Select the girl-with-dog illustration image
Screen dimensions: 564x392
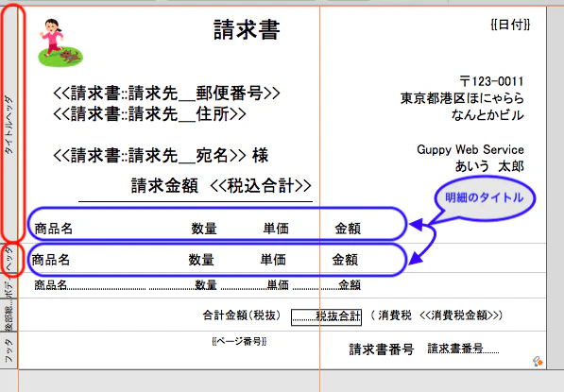pos(60,43)
